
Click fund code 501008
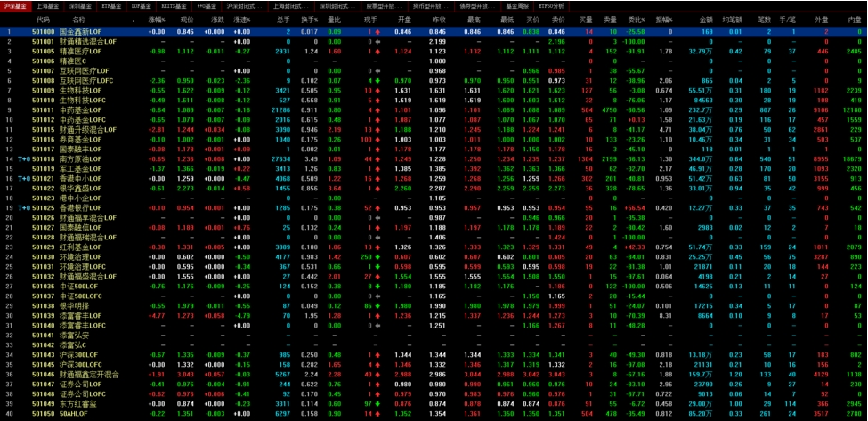(x=44, y=81)
